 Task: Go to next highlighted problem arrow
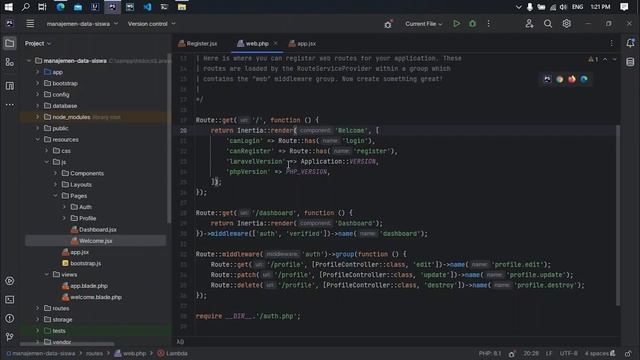tap(614, 60)
